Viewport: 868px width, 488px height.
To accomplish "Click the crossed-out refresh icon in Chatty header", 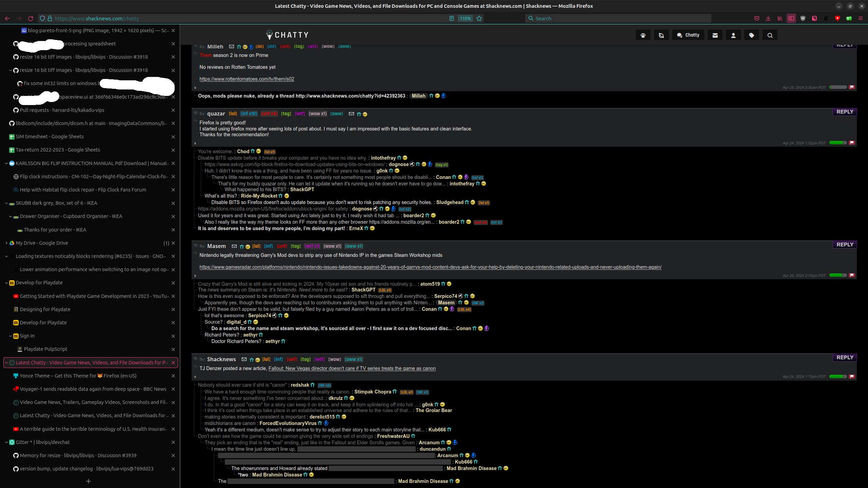I will pyautogui.click(x=662, y=35).
